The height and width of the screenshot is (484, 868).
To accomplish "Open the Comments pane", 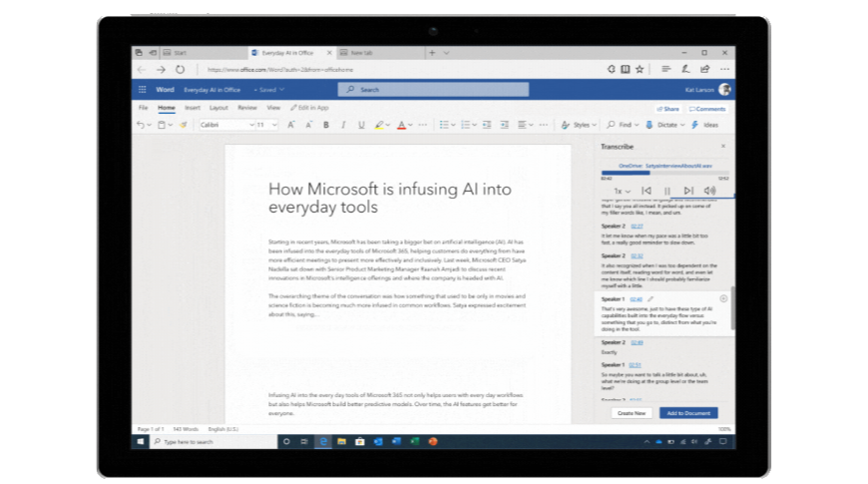I will pos(707,109).
